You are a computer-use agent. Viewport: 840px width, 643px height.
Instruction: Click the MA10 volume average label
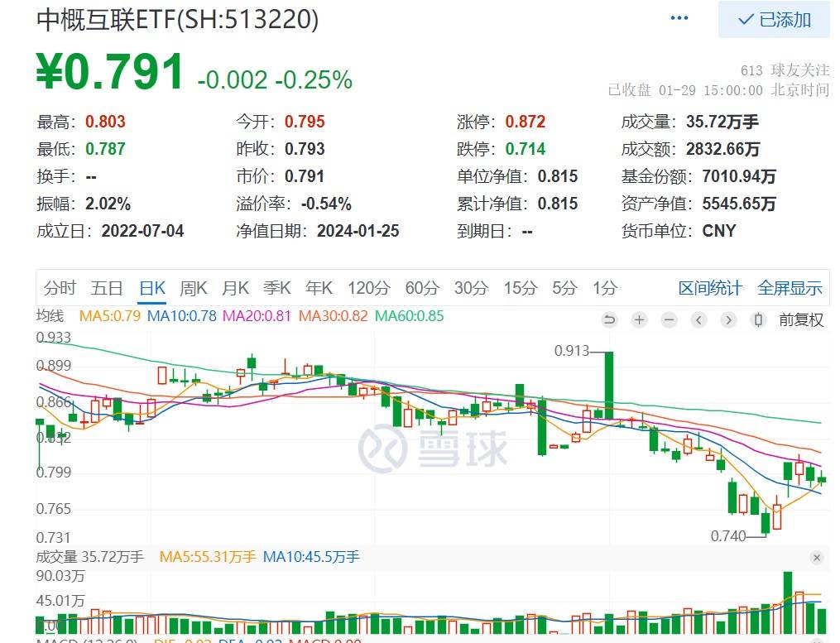(x=312, y=557)
